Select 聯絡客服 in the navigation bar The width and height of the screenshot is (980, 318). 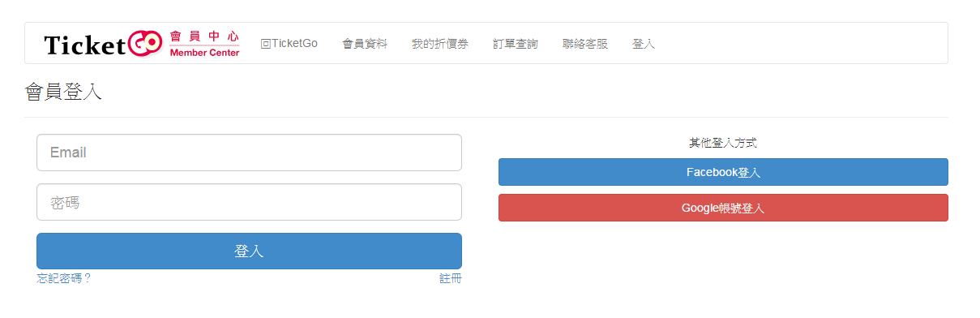point(585,44)
